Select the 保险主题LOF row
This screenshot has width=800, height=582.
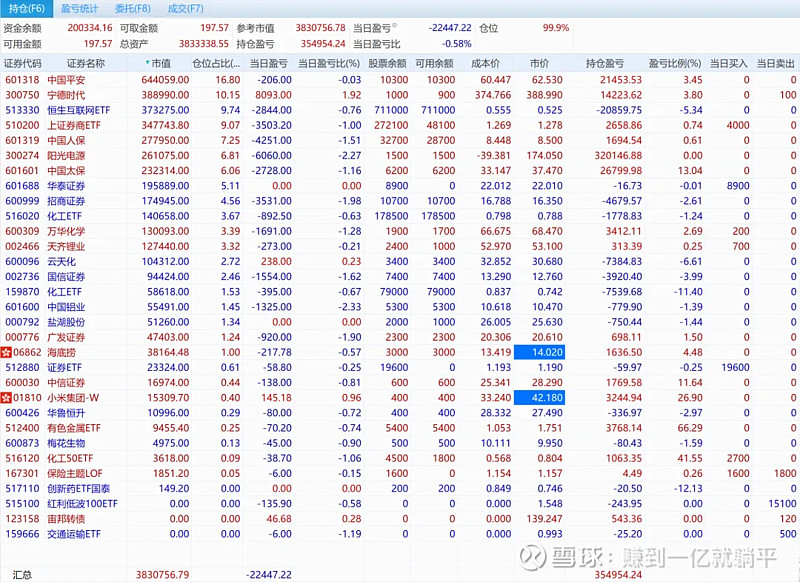tap(400, 473)
